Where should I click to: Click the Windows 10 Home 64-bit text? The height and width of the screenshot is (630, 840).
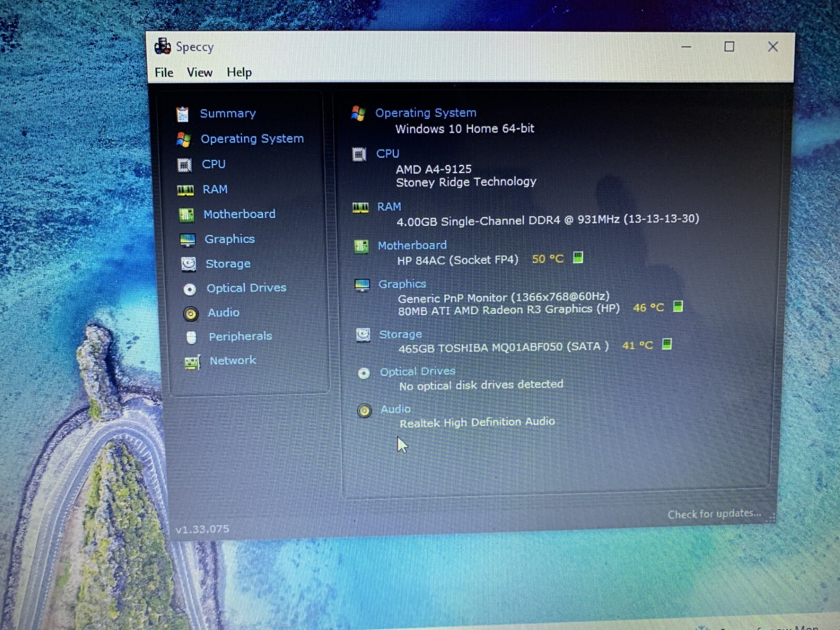pos(465,129)
